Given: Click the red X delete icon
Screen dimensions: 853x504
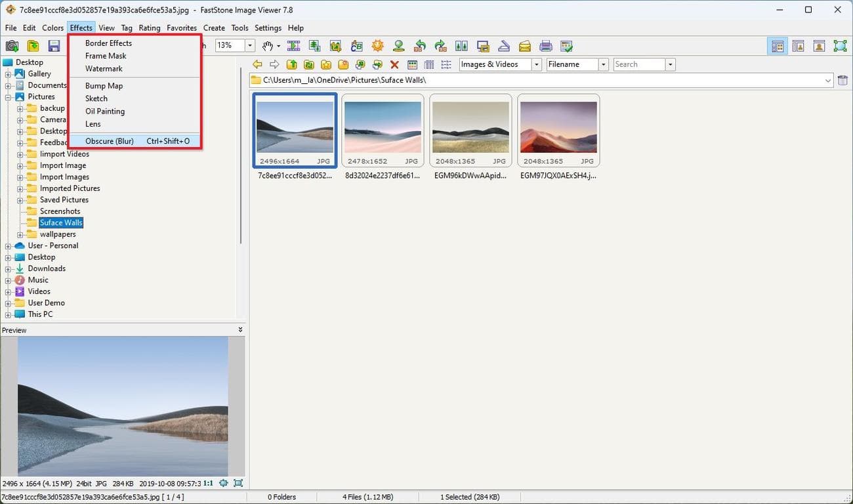Looking at the screenshot, I should pyautogui.click(x=394, y=64).
